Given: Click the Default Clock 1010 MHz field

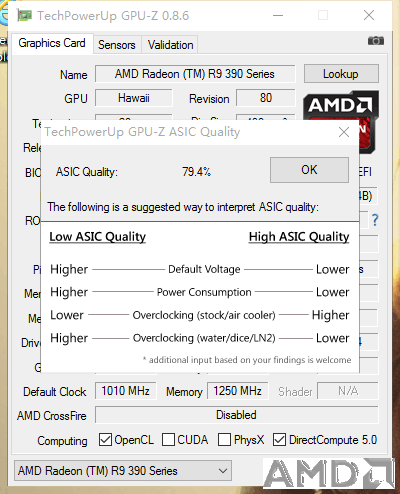Looking at the screenshot, I should (125, 391).
